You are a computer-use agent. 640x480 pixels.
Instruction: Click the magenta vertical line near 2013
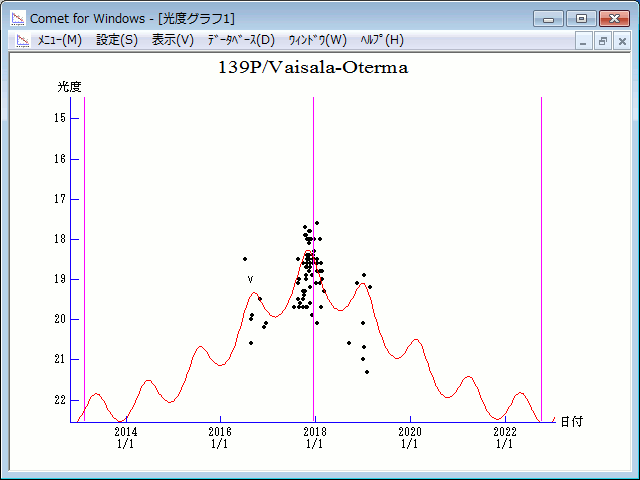(84, 259)
